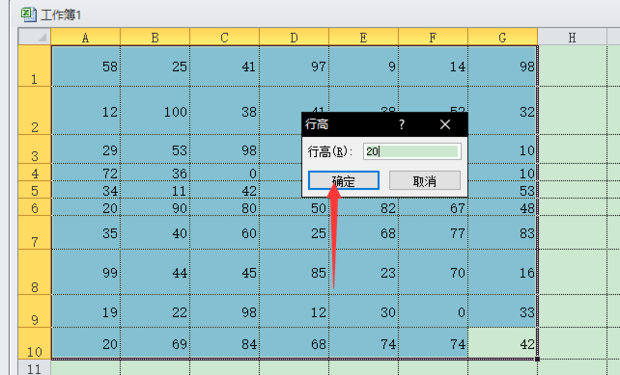This screenshot has height=375, width=620.
Task: Click cell G10 containing 42
Action: (x=503, y=343)
